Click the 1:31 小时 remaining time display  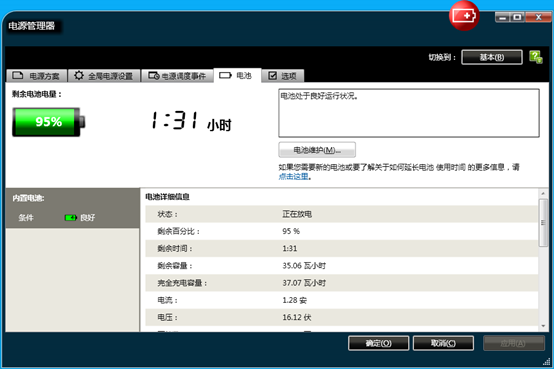pyautogui.click(x=191, y=121)
